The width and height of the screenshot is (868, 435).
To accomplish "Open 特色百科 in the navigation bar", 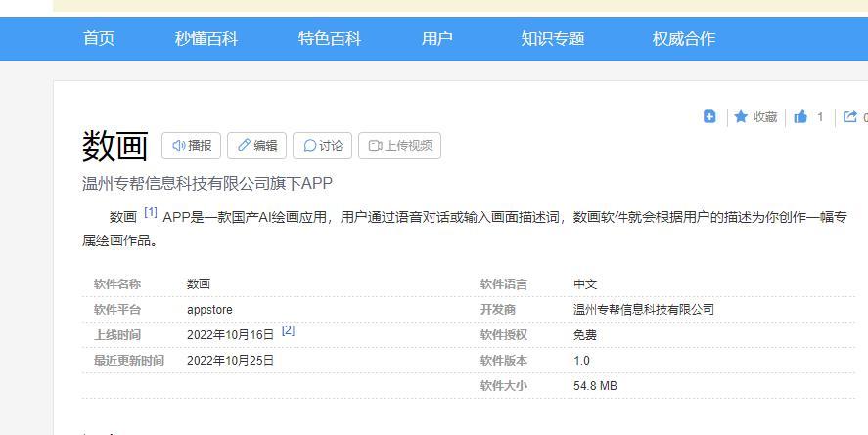I will tap(330, 39).
